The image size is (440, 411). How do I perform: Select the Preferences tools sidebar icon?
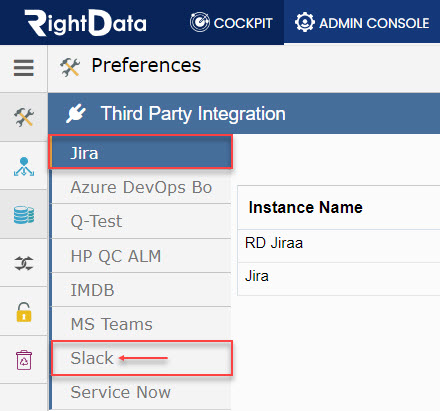[x=24, y=117]
